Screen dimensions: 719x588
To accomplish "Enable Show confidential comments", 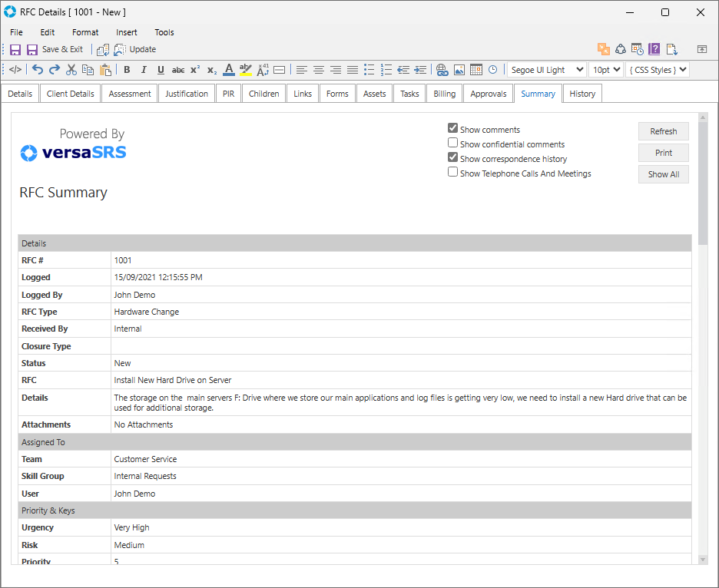I will (x=453, y=144).
